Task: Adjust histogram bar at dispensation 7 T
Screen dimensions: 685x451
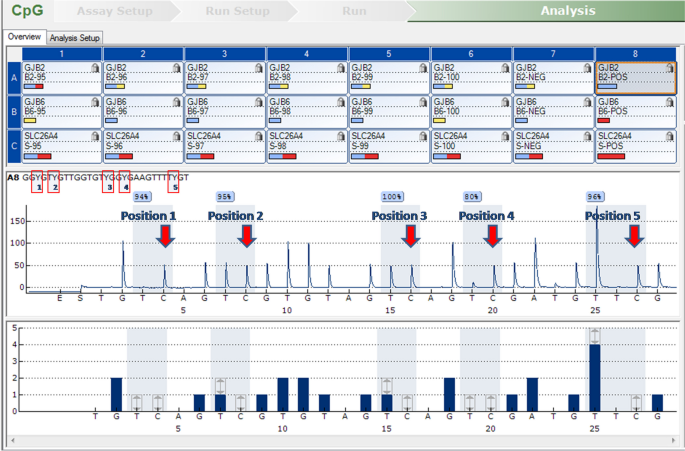Action: coord(220,386)
